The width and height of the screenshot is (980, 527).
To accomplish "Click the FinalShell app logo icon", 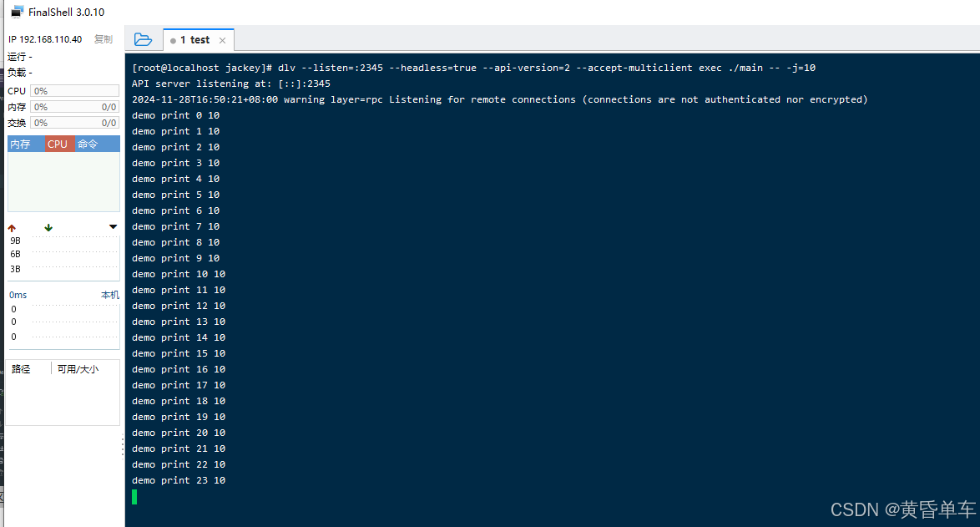I will coord(17,12).
